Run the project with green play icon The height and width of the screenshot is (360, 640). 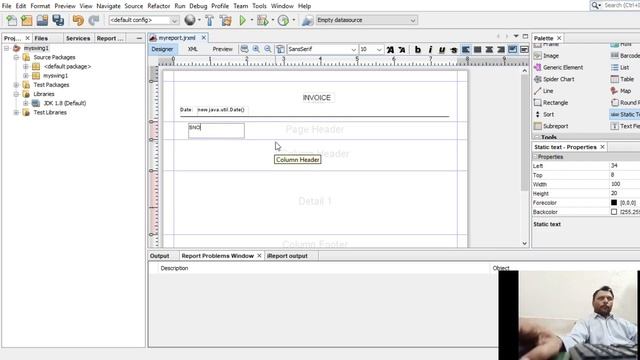[x=243, y=20]
